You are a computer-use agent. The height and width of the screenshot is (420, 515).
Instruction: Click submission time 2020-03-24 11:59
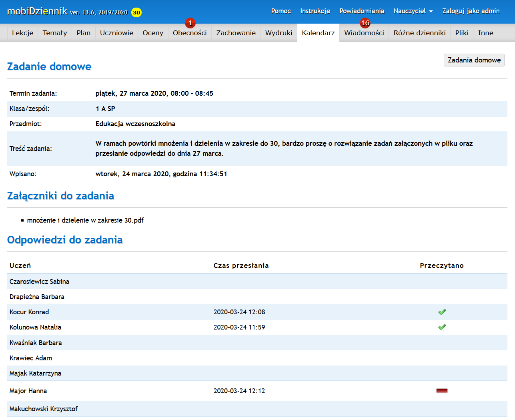pos(239,327)
